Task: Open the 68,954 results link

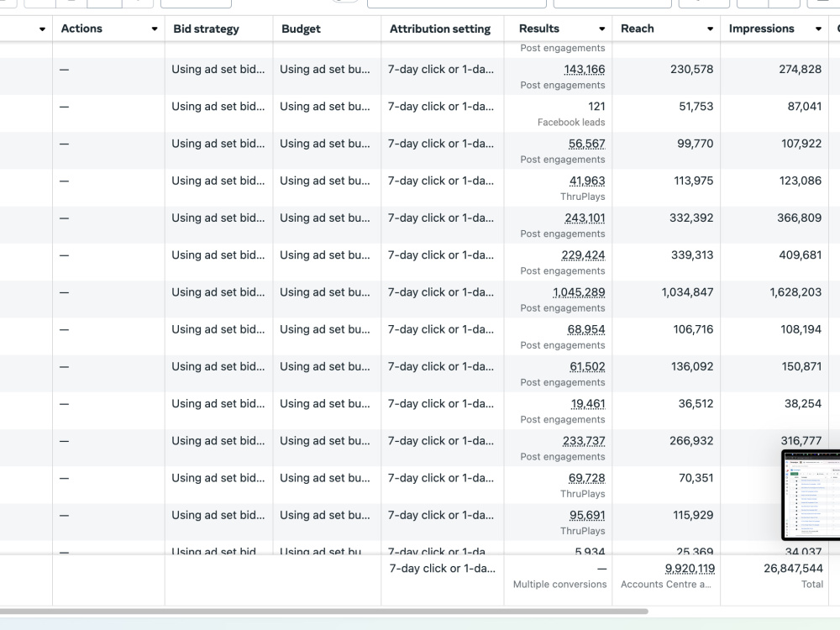Action: tap(586, 329)
